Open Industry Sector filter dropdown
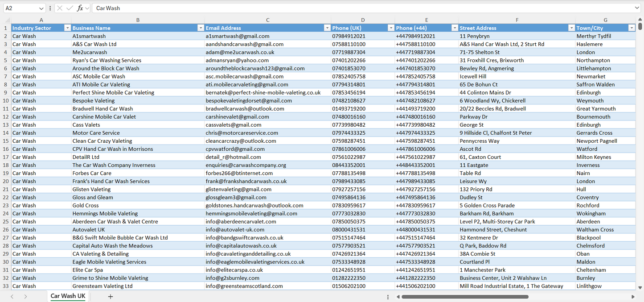 67,28
